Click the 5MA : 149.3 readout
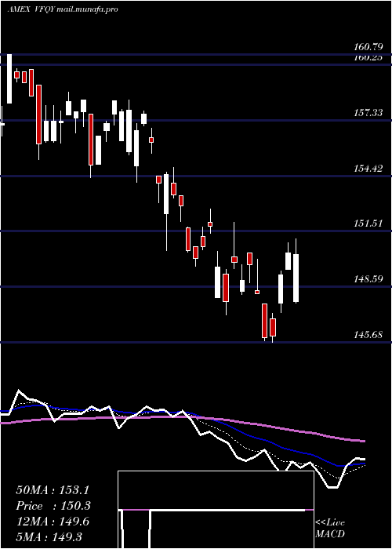Viewport: 392px width, 549px height. (x=49, y=537)
